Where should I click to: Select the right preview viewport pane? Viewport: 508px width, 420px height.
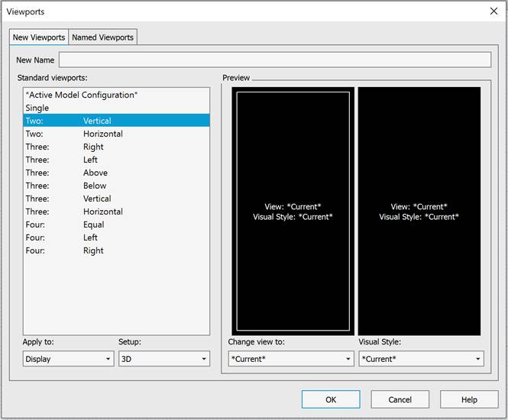(419, 211)
